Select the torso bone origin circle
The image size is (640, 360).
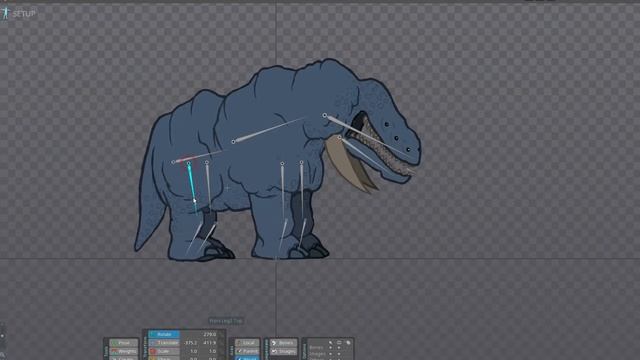click(233, 142)
